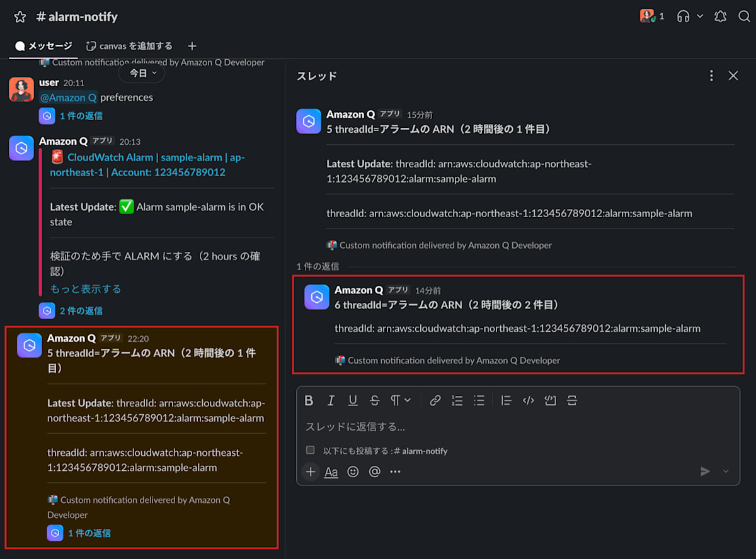Screen dimensions: 756x559
Task: View channel members avatar count
Action: pos(652,16)
